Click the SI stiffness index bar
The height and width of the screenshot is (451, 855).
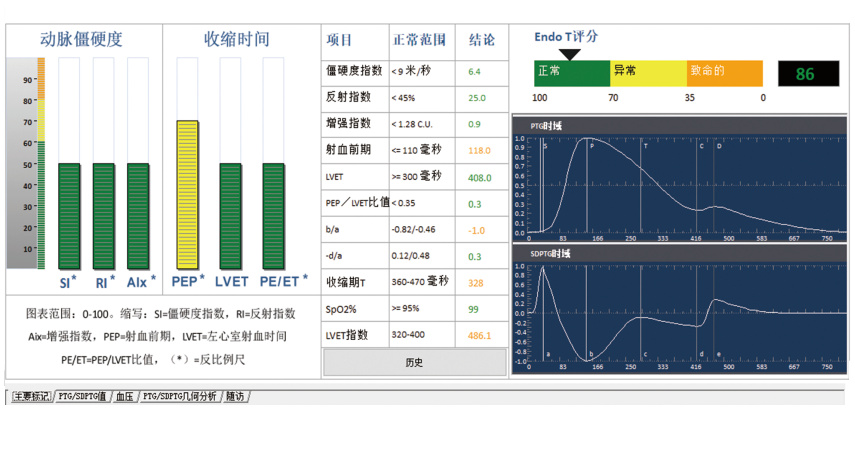(69, 215)
